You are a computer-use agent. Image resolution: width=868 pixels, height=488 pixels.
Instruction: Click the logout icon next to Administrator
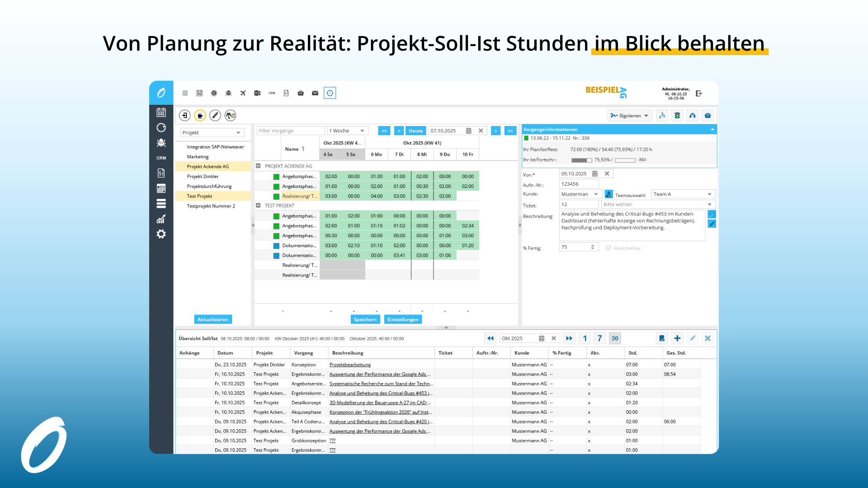coord(699,94)
